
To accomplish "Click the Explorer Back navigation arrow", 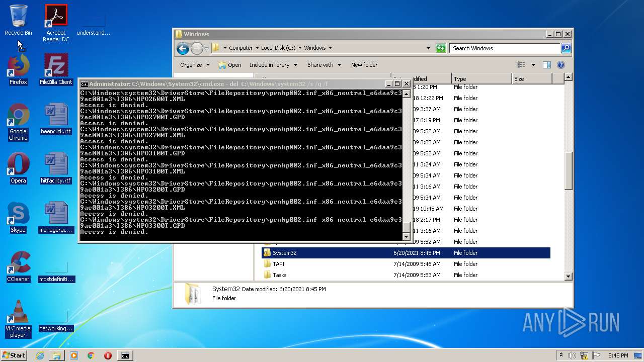I will click(183, 48).
